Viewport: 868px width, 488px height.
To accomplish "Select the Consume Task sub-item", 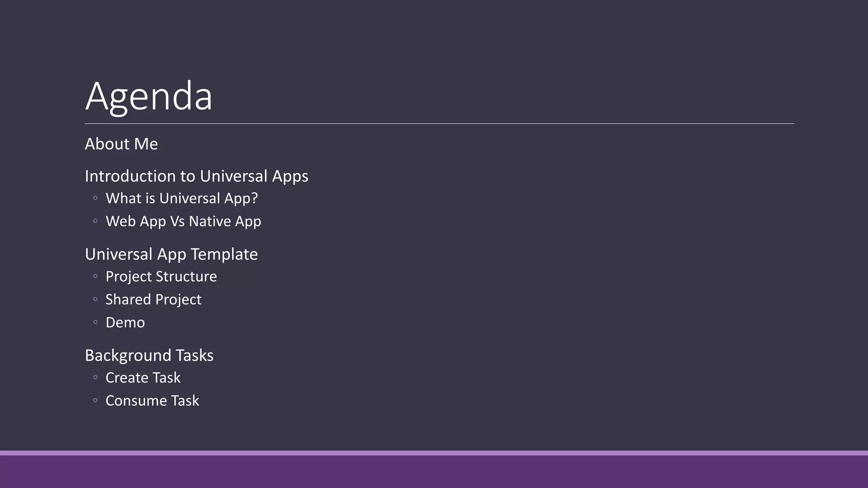I will (x=152, y=401).
